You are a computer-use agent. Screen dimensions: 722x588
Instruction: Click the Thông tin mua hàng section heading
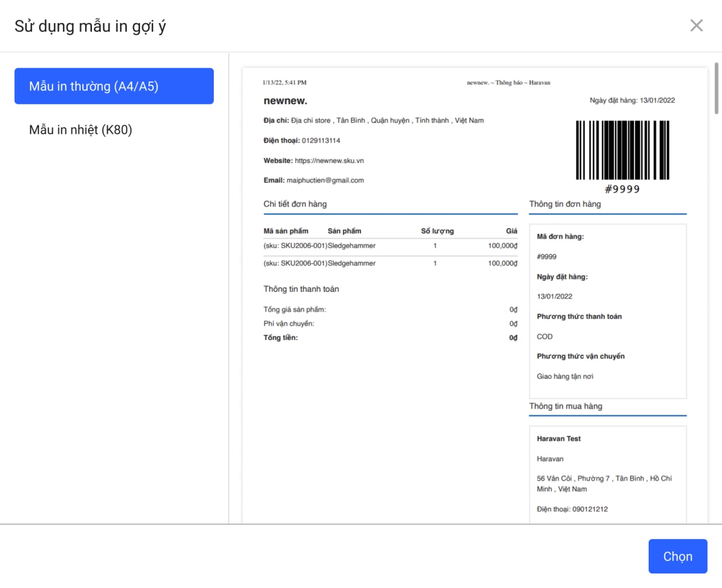click(x=565, y=406)
